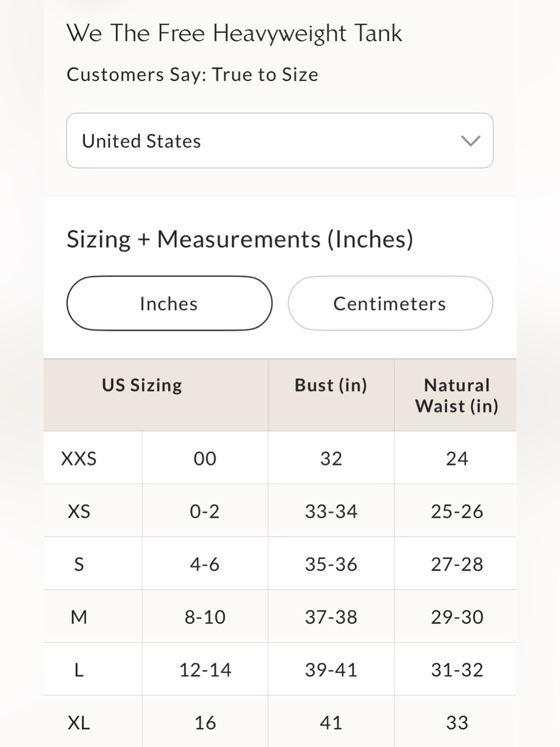Viewport: 560px width, 747px height.
Task: Click the Sizing + Measurements heading
Action: 240,239
